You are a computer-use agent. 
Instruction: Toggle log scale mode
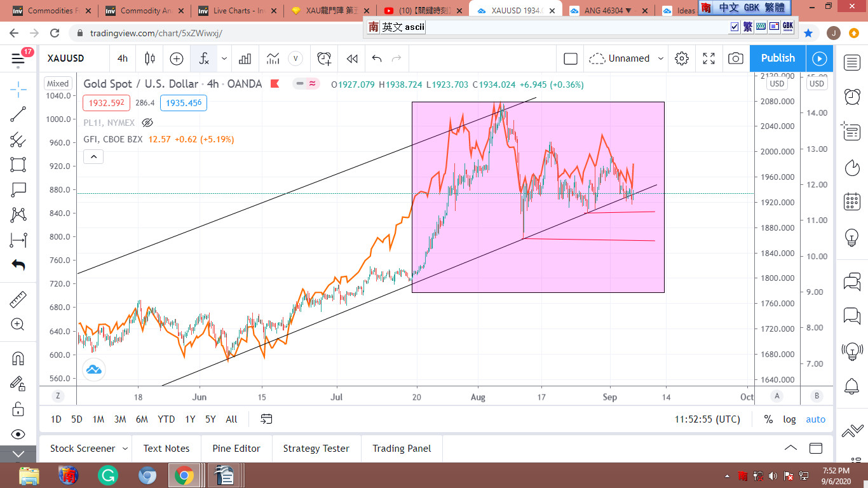click(x=789, y=419)
